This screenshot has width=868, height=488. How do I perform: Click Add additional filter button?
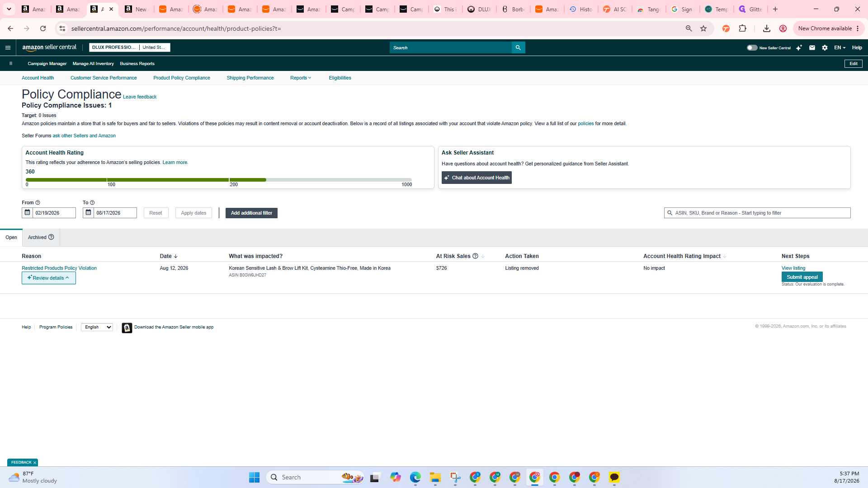(x=251, y=213)
